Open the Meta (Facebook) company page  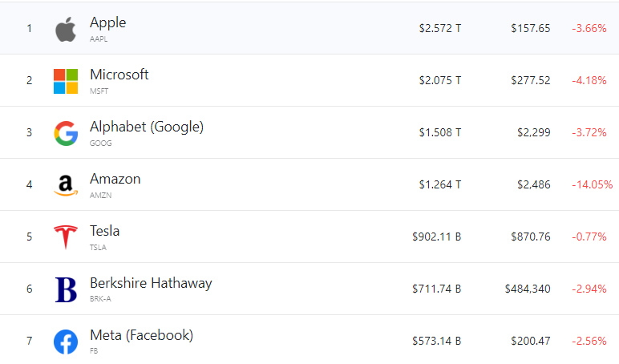click(x=141, y=335)
